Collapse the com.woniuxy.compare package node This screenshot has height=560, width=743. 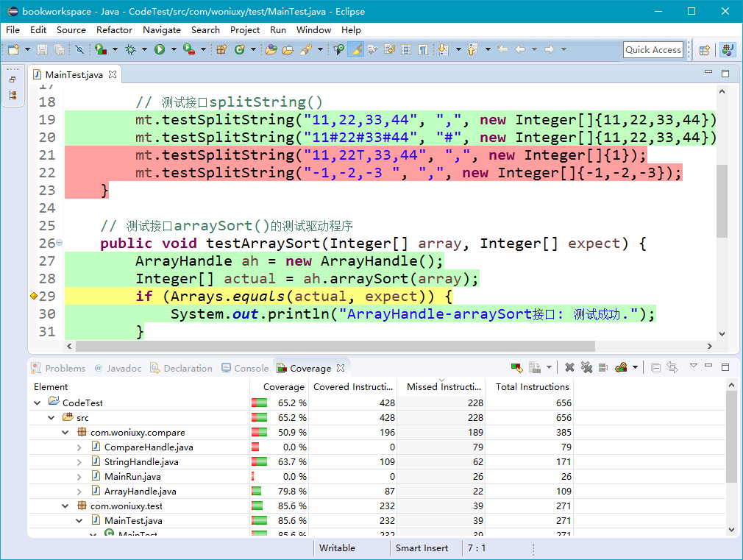pyautogui.click(x=65, y=433)
